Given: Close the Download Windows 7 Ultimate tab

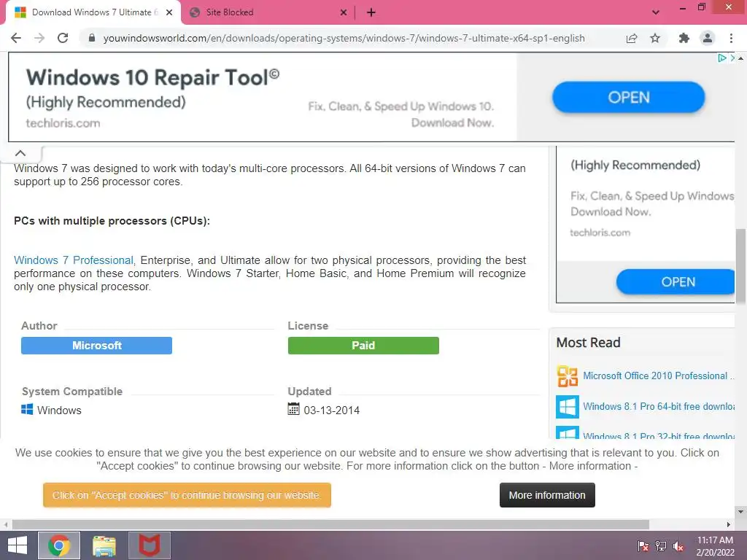Looking at the screenshot, I should click(x=169, y=12).
